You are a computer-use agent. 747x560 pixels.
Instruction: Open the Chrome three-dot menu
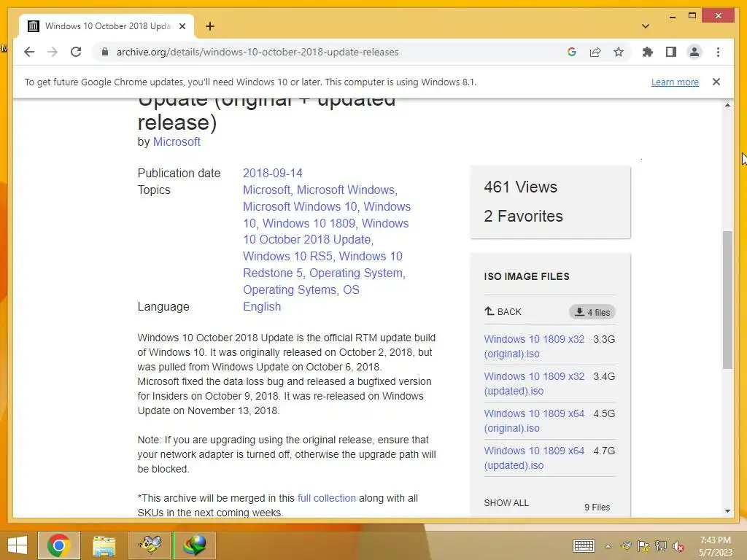pos(718,52)
